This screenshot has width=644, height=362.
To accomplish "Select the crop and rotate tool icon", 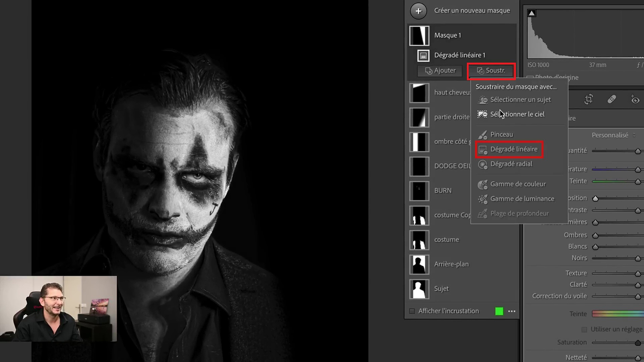I will pyautogui.click(x=588, y=100).
